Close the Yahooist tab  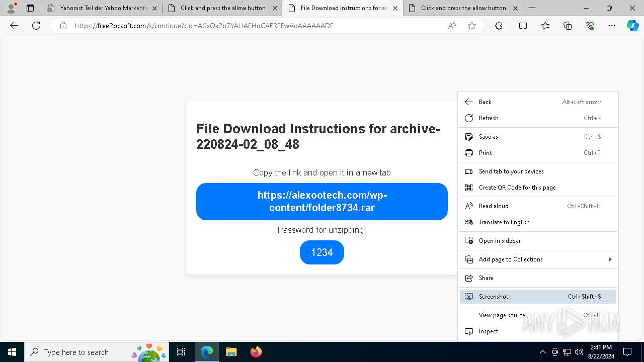tap(154, 8)
